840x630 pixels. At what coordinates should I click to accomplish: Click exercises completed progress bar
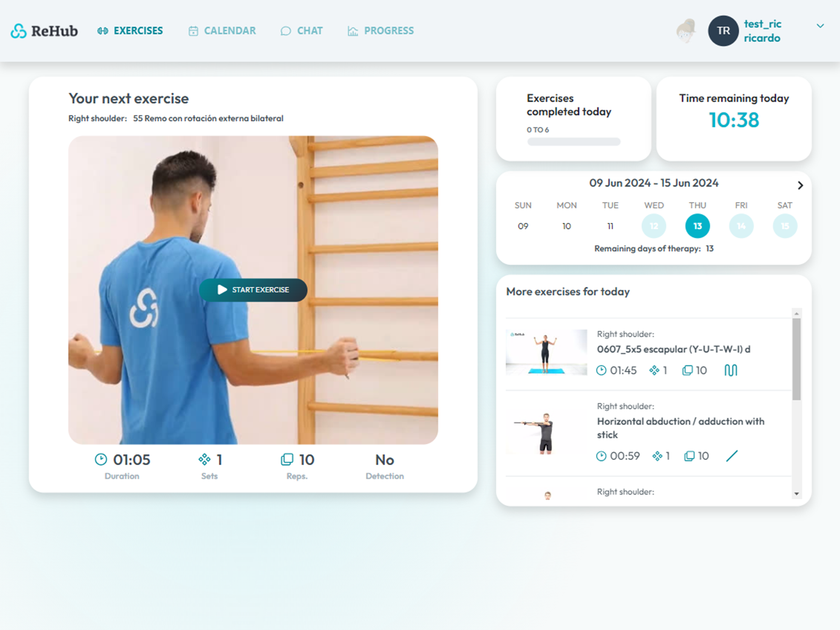573,142
